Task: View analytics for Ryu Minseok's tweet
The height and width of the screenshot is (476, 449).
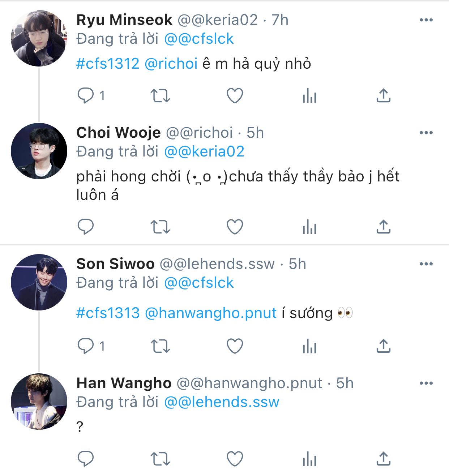Action: 309,96
